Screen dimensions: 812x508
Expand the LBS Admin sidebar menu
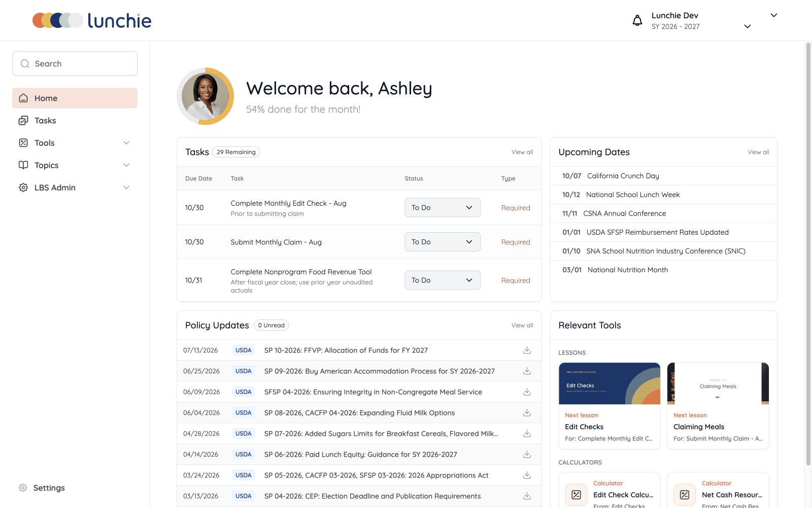(x=126, y=187)
